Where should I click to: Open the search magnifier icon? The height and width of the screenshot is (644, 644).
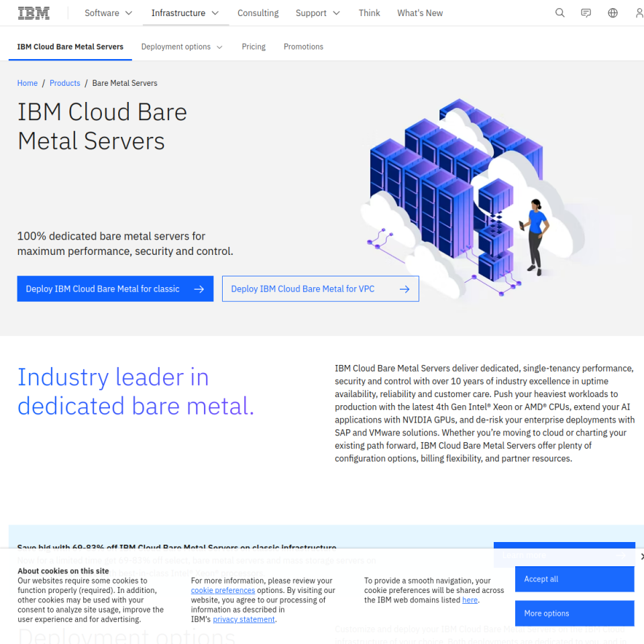559,13
